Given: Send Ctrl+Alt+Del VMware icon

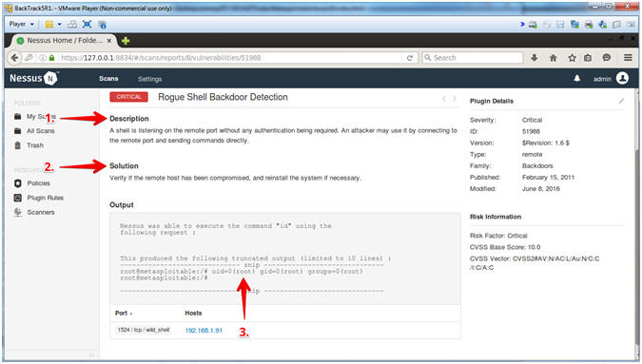Looking at the screenshot, I should [72, 24].
